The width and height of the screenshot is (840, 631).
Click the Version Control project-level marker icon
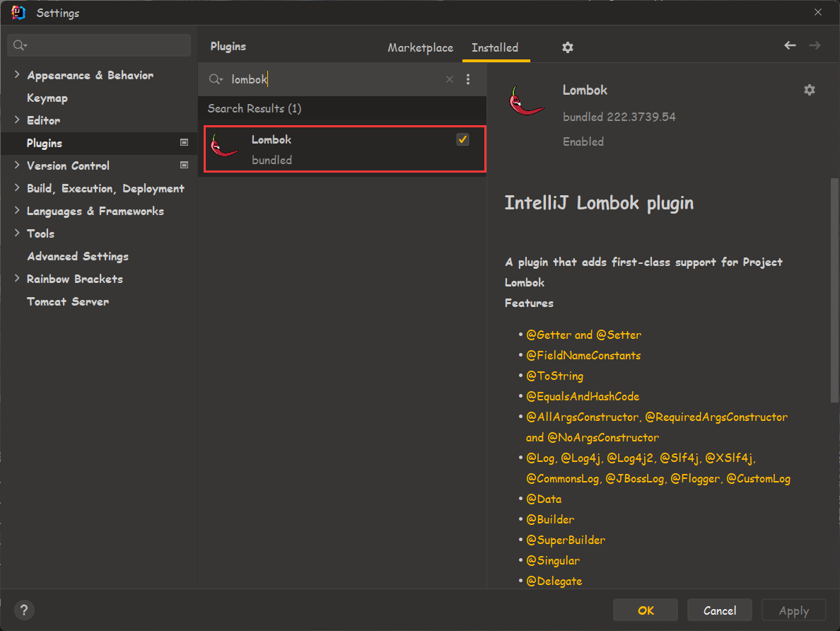click(184, 165)
